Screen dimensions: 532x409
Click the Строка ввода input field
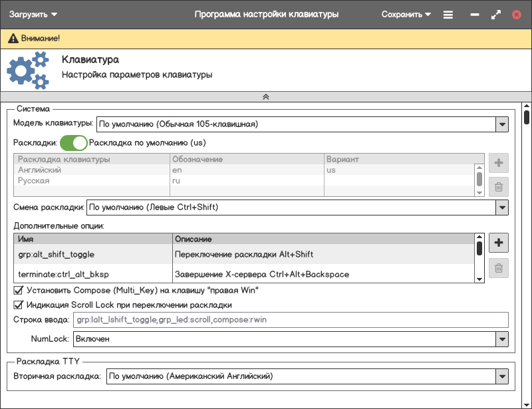(291, 321)
